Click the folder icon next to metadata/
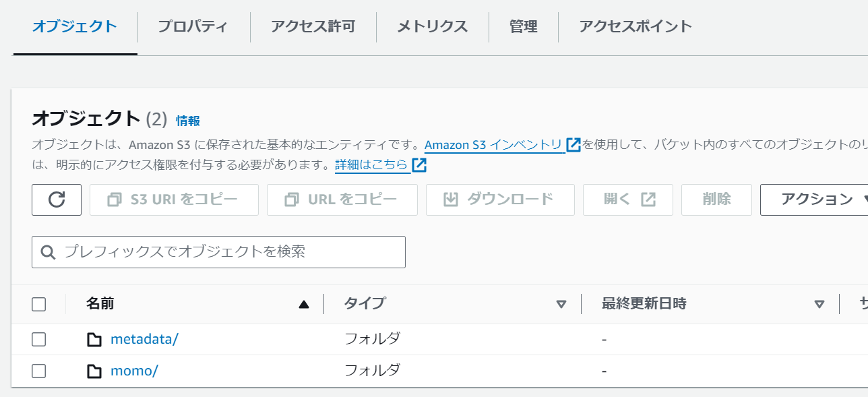The height and width of the screenshot is (397, 868). point(94,340)
